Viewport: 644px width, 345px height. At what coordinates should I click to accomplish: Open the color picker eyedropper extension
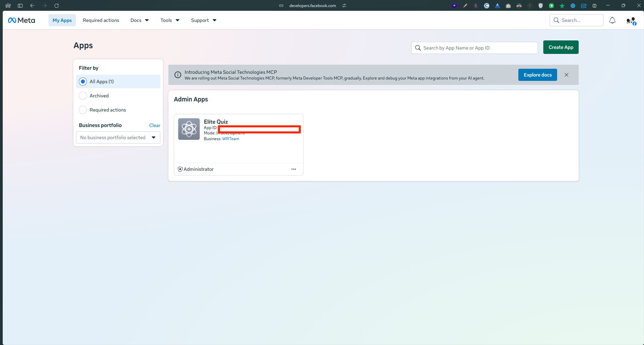click(x=465, y=6)
